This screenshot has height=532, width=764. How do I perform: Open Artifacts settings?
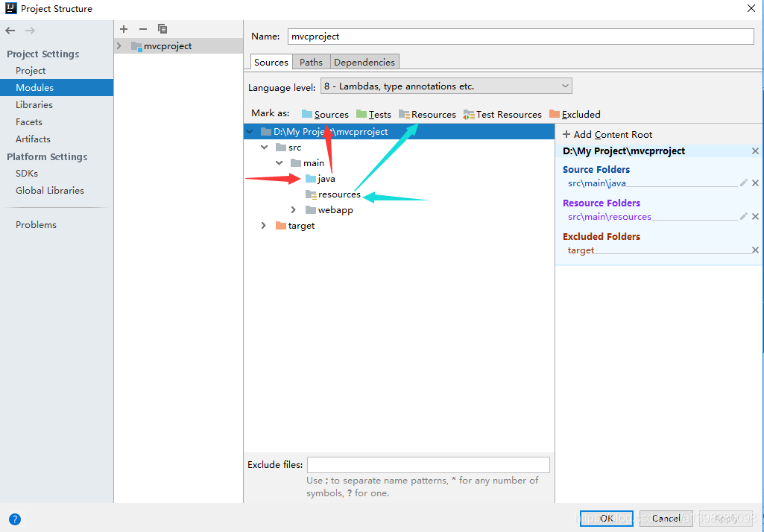pyautogui.click(x=33, y=139)
